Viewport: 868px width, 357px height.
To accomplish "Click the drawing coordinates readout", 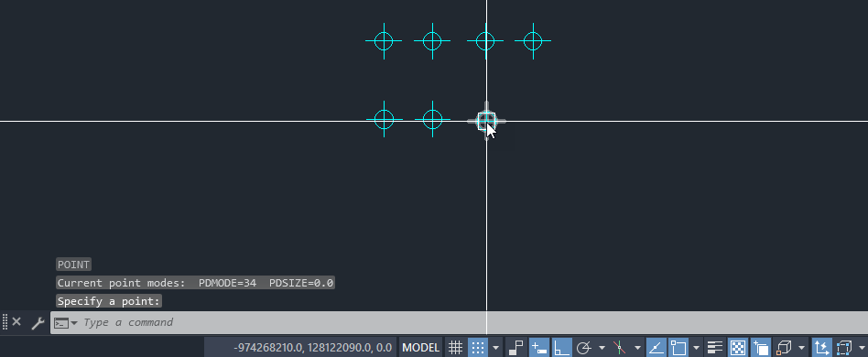I will pyautogui.click(x=313, y=348).
